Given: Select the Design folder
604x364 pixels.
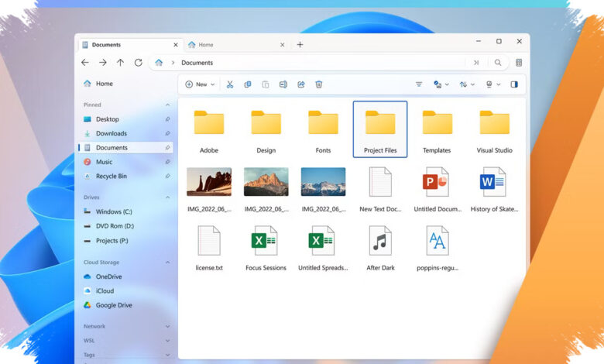Looking at the screenshot, I should [266, 129].
